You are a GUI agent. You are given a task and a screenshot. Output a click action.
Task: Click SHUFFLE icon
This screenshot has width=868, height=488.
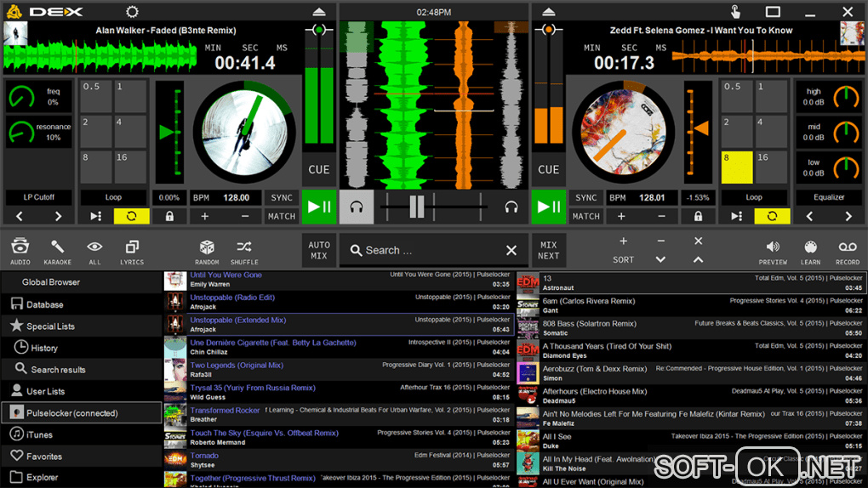tap(244, 251)
